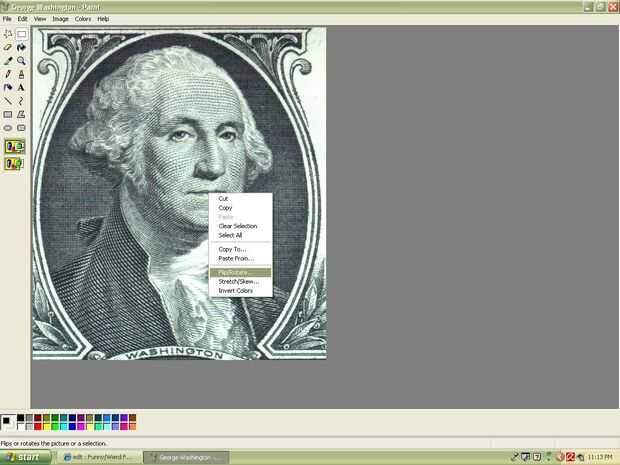This screenshot has height=465, width=620.
Task: Choose Select All from context menu
Action: click(240, 235)
